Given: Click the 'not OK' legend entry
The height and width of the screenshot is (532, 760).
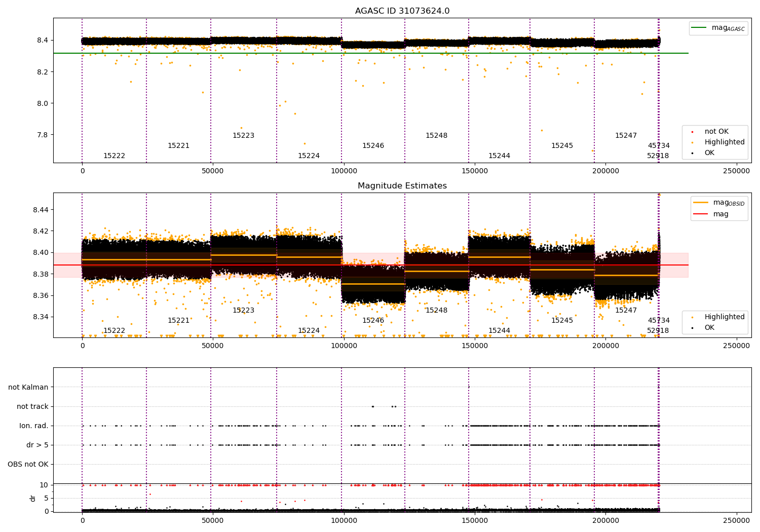Looking at the screenshot, I should tap(716, 132).
